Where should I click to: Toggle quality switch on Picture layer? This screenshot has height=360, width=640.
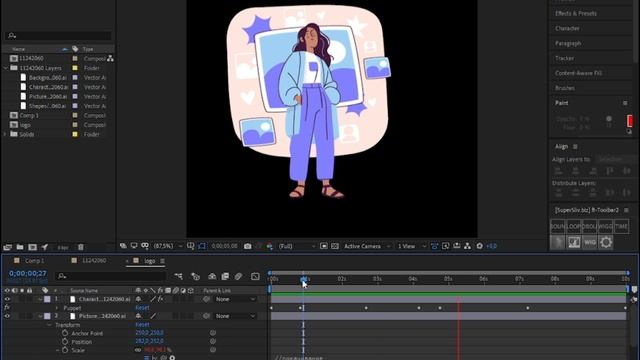(x=153, y=316)
